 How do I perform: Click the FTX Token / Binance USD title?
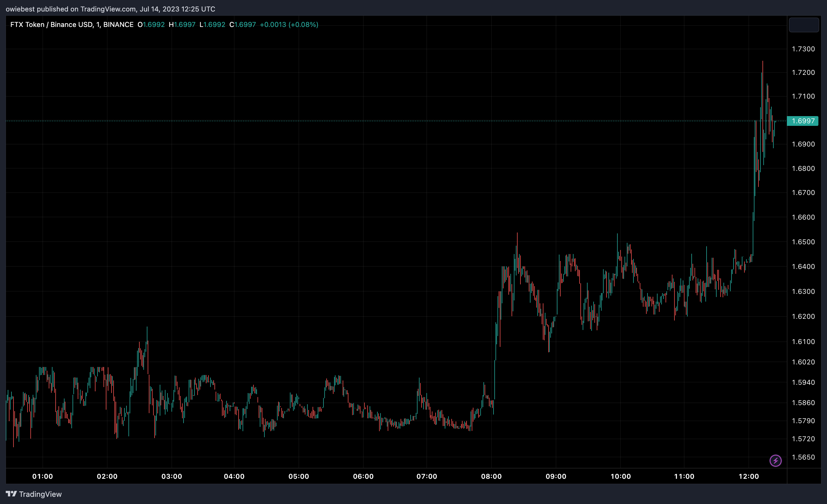pos(72,24)
